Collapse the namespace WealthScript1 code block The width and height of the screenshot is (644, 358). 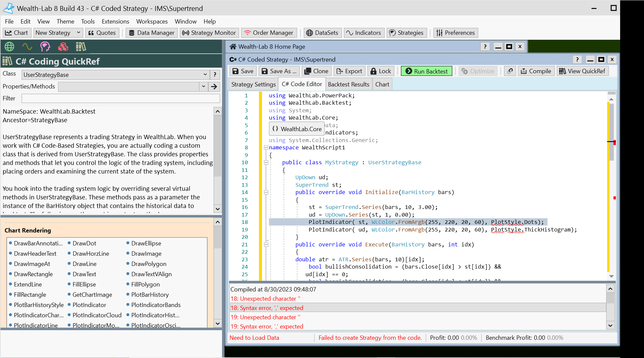click(x=266, y=148)
